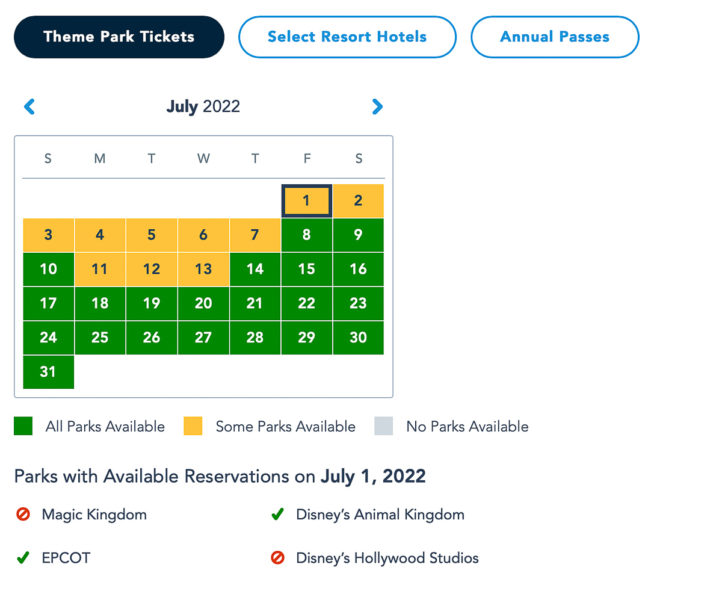Click the July 2022 month heading

(x=203, y=106)
